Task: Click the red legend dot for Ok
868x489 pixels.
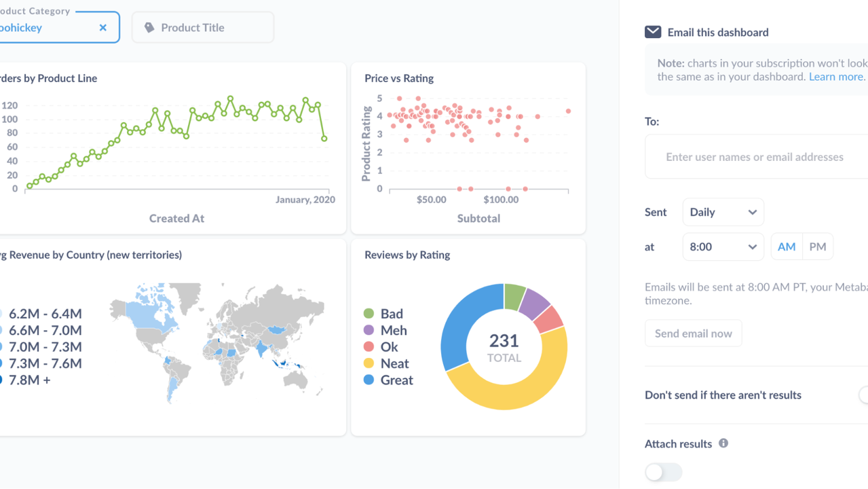Action: pos(370,347)
